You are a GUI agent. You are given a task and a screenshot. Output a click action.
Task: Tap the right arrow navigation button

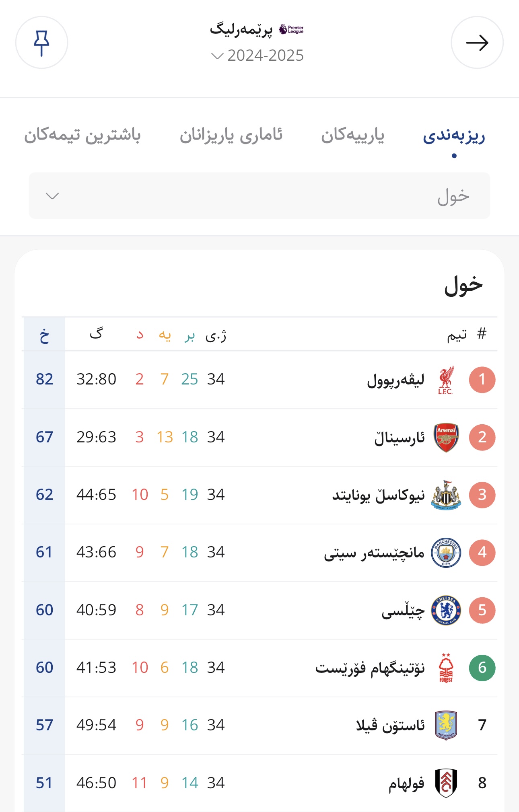pos(477,43)
